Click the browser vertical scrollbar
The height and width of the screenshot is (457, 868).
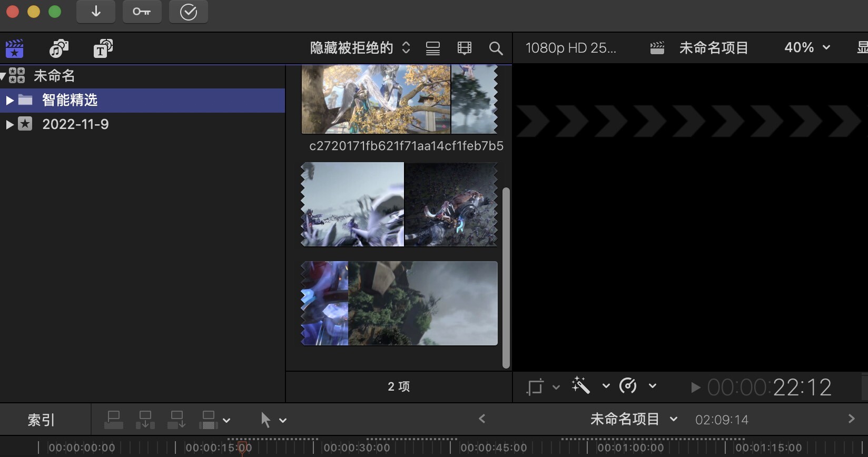coord(506,278)
